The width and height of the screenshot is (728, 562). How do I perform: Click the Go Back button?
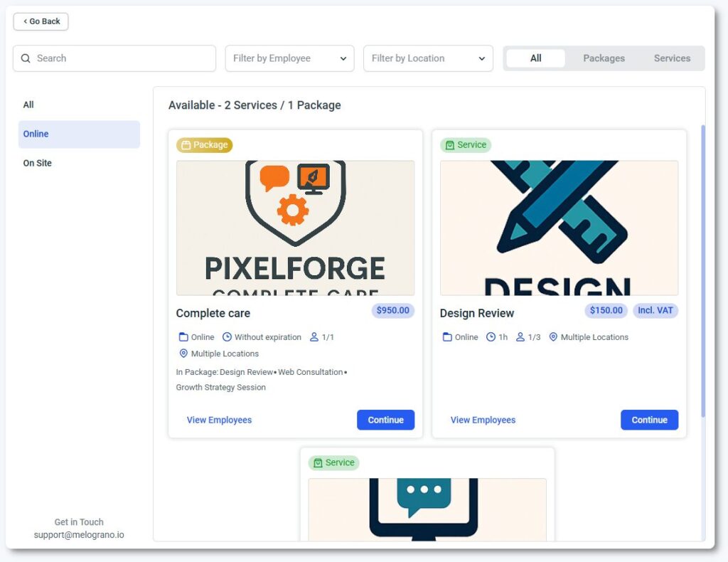[x=41, y=21]
